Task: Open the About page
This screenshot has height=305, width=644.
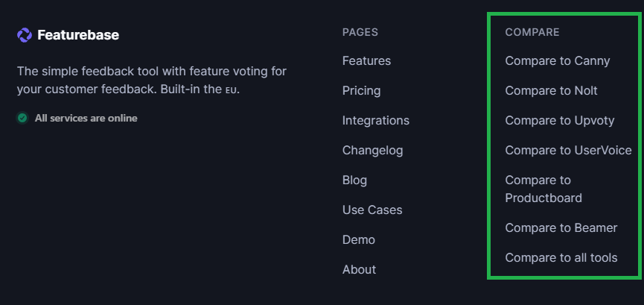Action: tap(359, 269)
